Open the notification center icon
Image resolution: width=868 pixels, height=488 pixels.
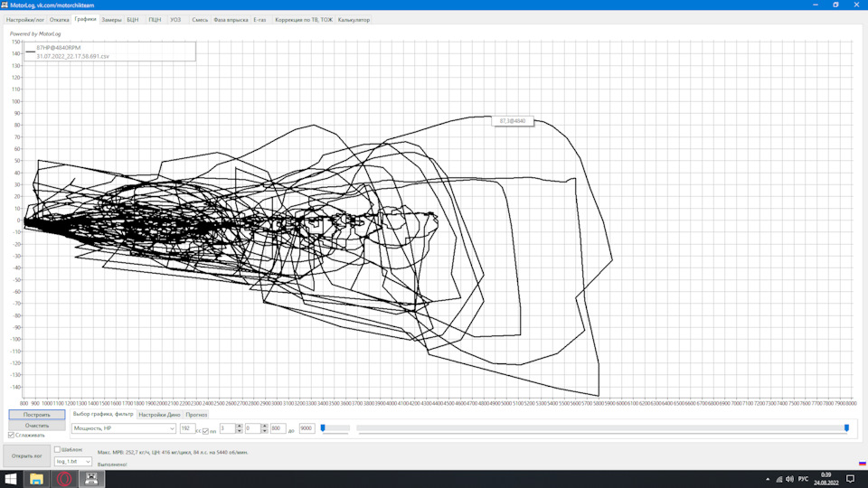click(851, 479)
